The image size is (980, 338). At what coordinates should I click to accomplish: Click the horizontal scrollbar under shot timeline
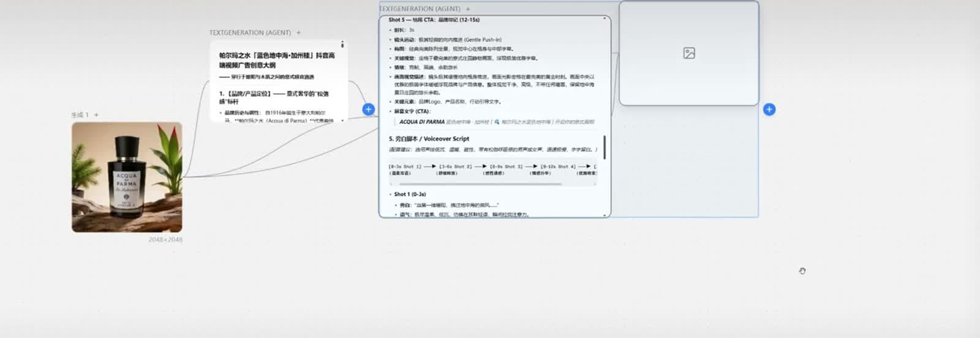tap(480, 183)
